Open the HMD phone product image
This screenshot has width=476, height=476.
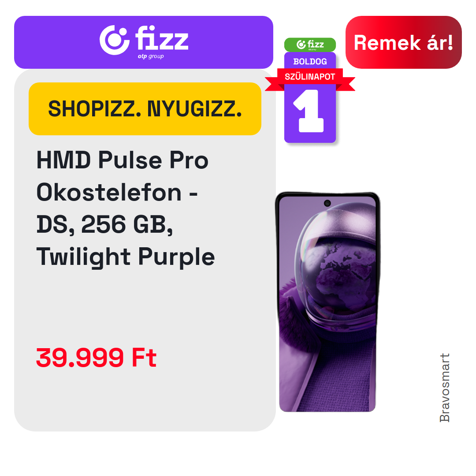[327, 302]
